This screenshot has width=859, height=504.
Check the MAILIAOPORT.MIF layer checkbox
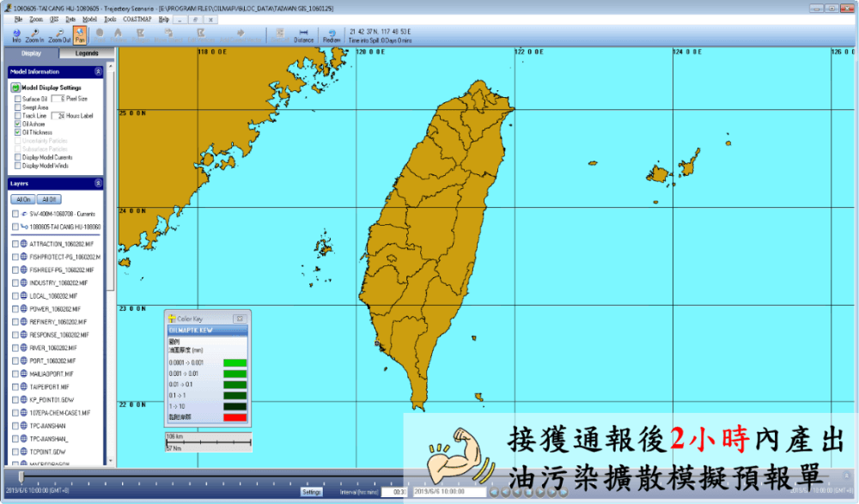point(15,373)
